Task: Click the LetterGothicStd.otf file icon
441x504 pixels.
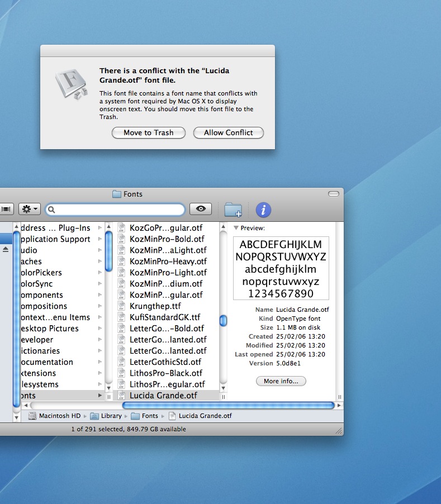Action: click(121, 362)
